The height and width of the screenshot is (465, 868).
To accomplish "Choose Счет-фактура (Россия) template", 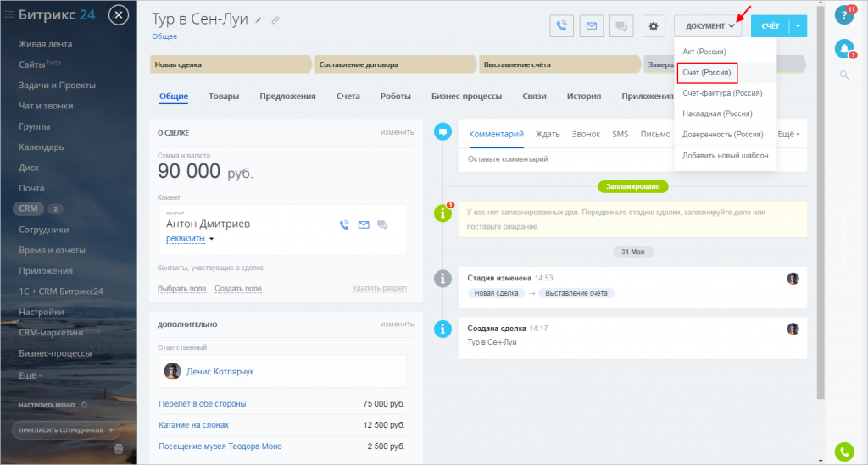I will coord(722,93).
